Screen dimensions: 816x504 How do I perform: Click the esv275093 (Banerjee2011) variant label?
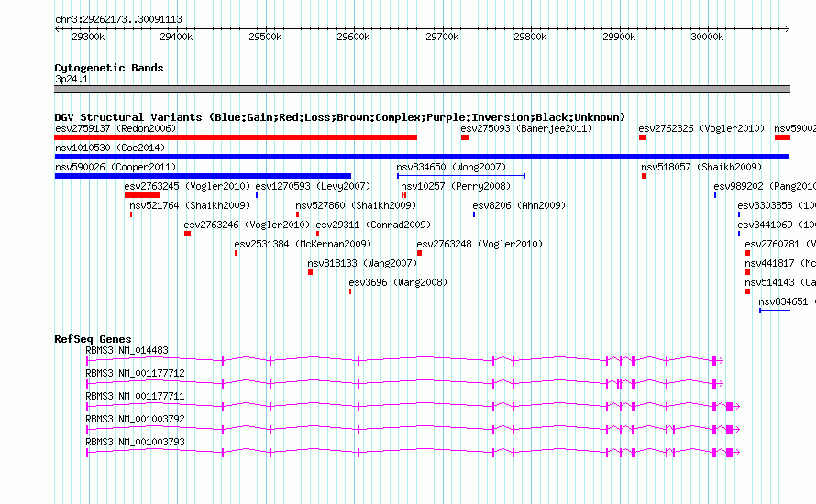coord(526,128)
